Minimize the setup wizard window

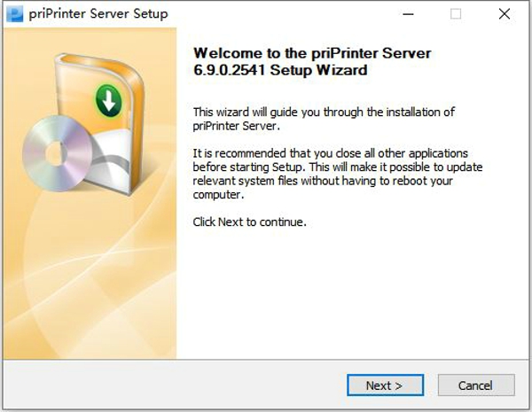point(408,14)
